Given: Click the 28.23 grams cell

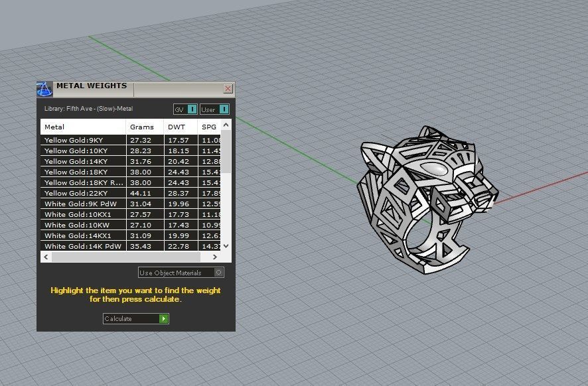Looking at the screenshot, I should (145, 151).
